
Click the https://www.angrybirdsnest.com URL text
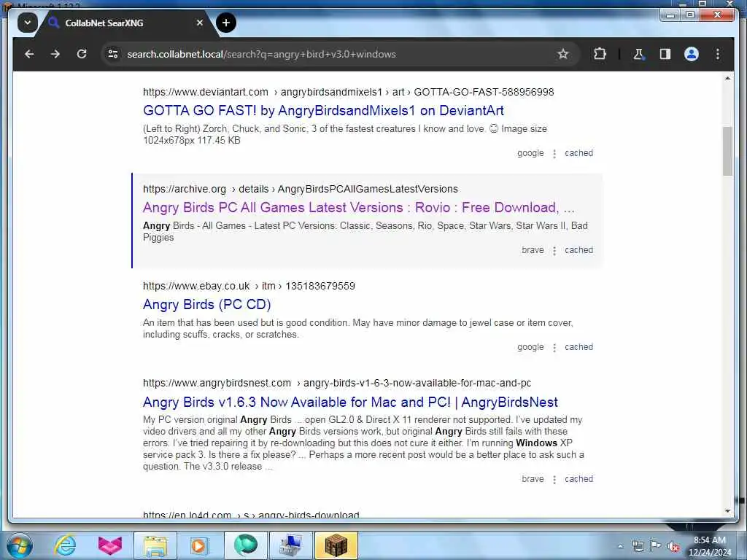click(217, 384)
